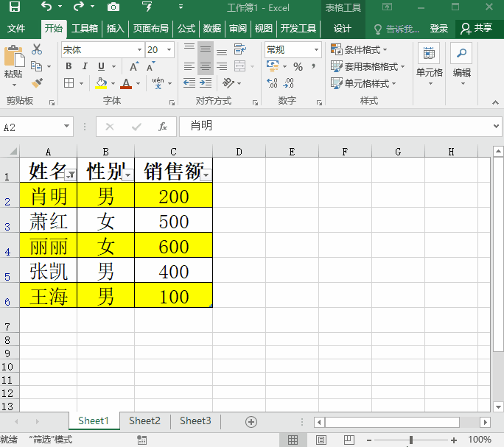This screenshot has width=504, height=447.
Task: Switch to the Sheet2 worksheet tab
Action: (144, 420)
